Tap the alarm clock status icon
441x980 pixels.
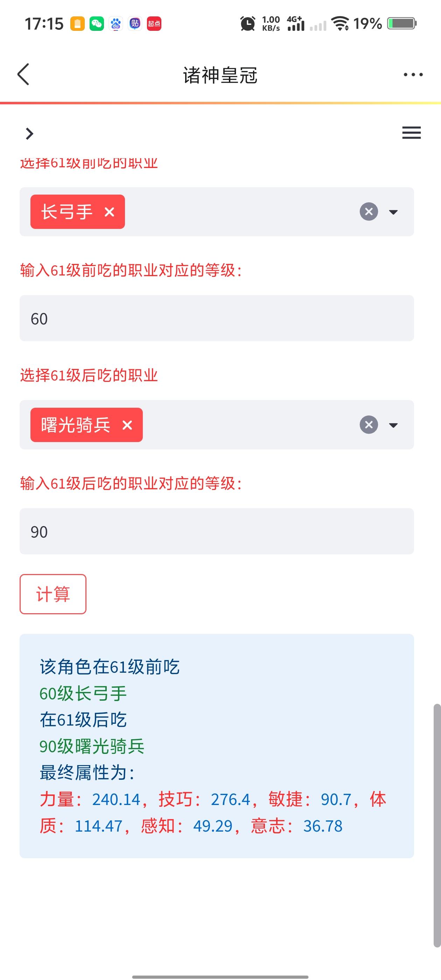pyautogui.click(x=248, y=23)
